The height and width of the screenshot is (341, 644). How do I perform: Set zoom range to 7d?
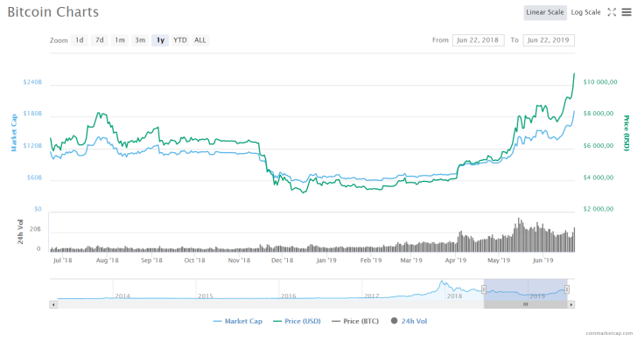coord(100,40)
